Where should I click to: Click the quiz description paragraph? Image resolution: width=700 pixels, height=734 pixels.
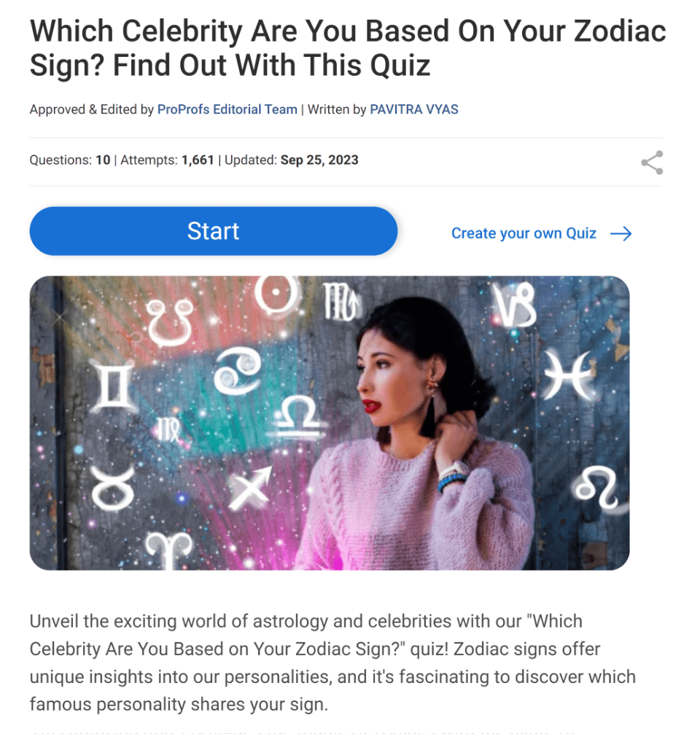[x=332, y=663]
